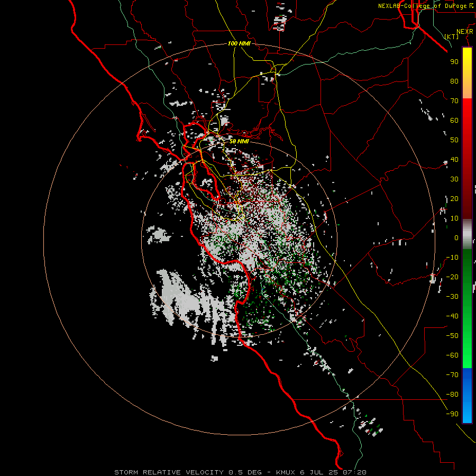The height and width of the screenshot is (476, 476).
Task: Select the -70 value on velocity scale
Action: pos(452,375)
